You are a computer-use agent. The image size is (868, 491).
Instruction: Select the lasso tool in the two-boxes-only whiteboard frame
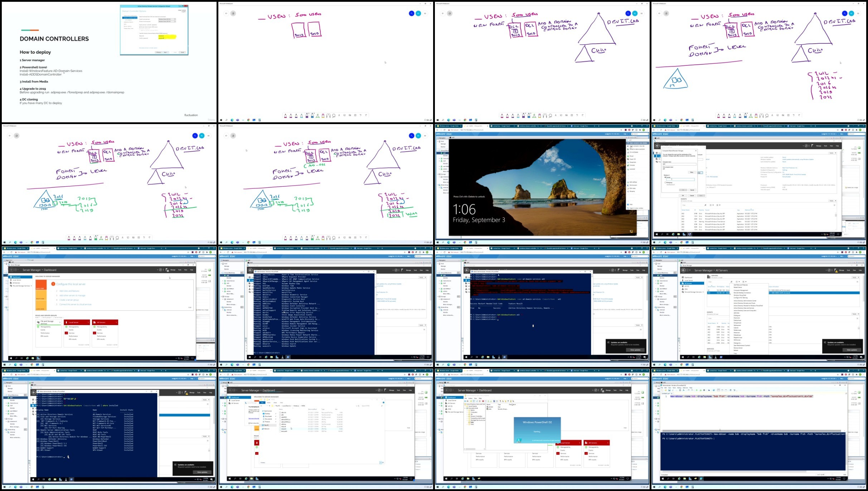(334, 116)
